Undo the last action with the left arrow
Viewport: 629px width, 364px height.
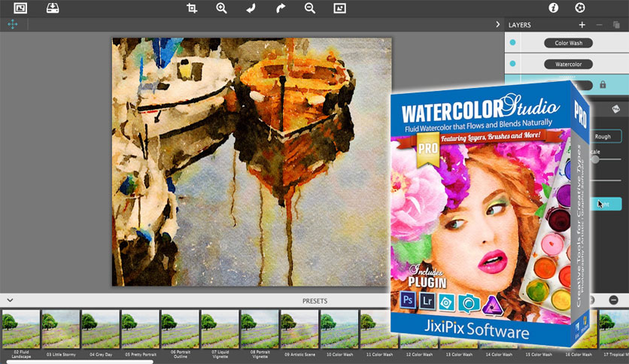[x=251, y=8]
